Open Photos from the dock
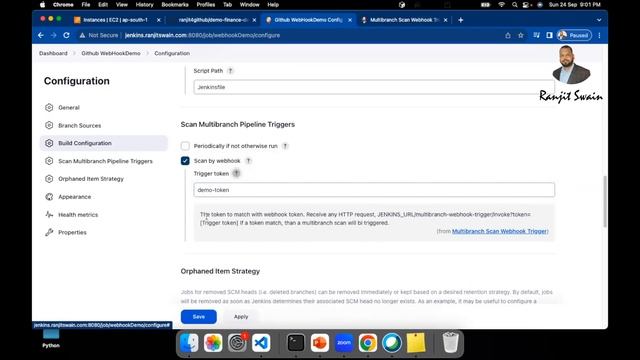Screen dimensions: 640x360 (x=213, y=343)
